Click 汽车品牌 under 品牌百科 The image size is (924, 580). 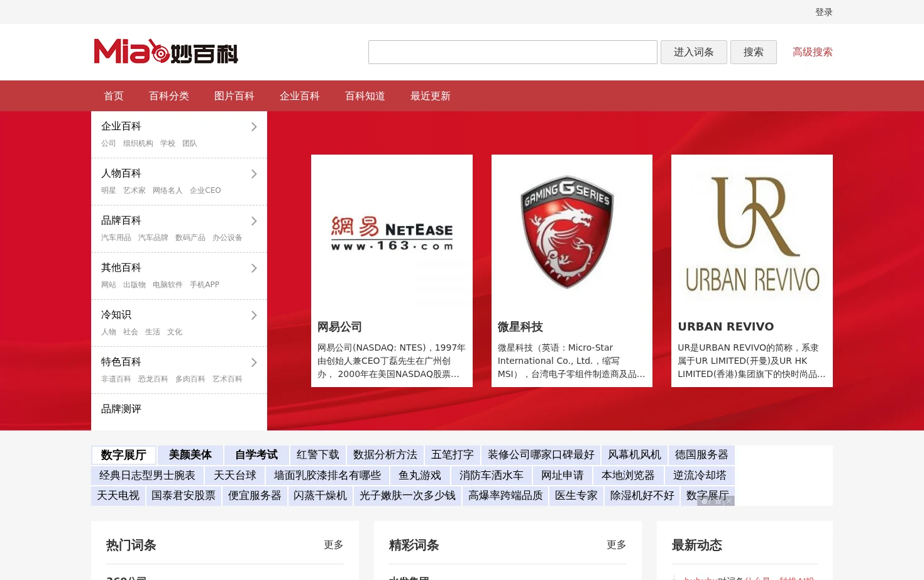153,238
